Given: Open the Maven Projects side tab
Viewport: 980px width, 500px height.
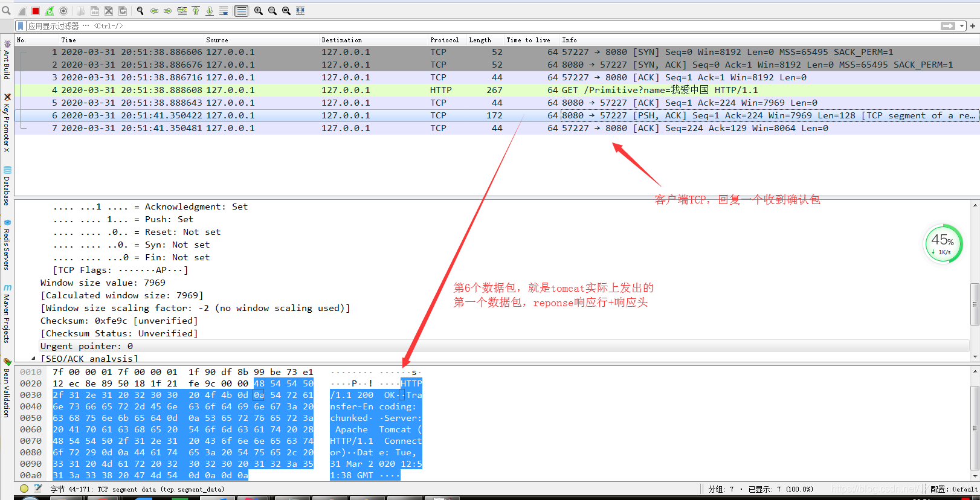Looking at the screenshot, I should 7,314.
